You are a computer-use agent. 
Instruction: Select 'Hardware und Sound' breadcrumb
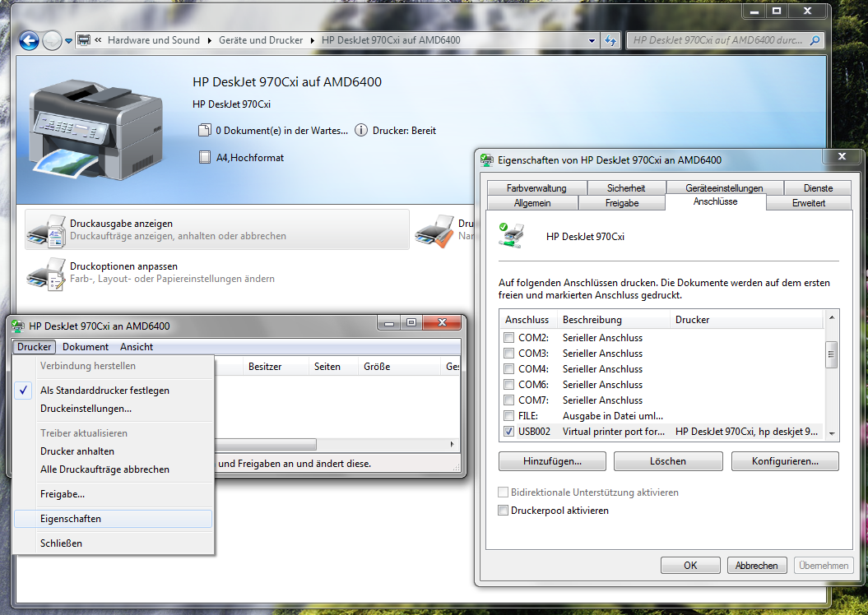pos(153,40)
